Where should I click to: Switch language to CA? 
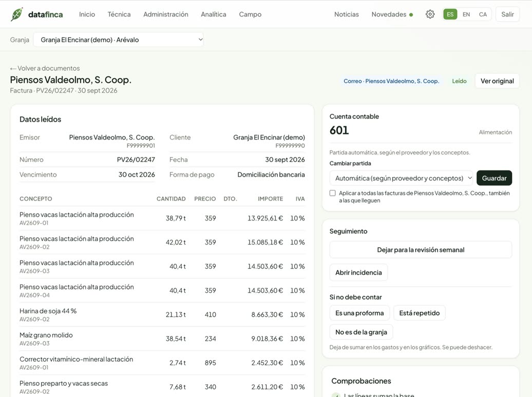(483, 14)
